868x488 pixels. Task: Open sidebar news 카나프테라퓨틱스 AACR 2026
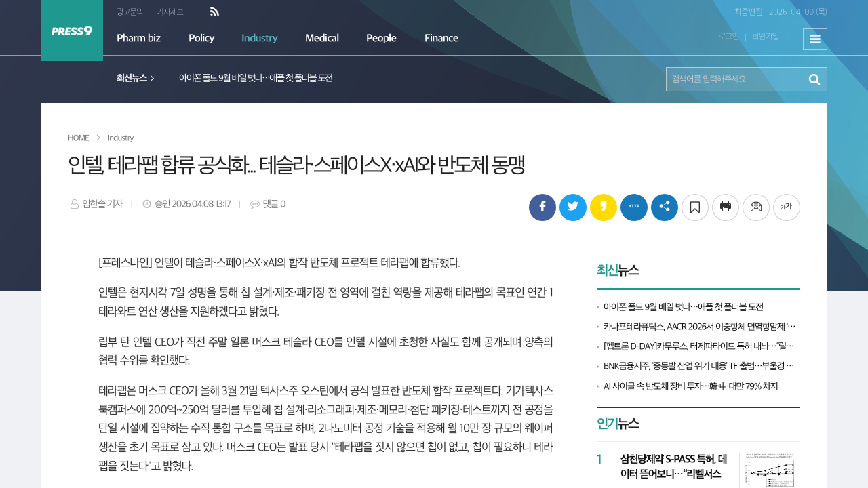699,327
